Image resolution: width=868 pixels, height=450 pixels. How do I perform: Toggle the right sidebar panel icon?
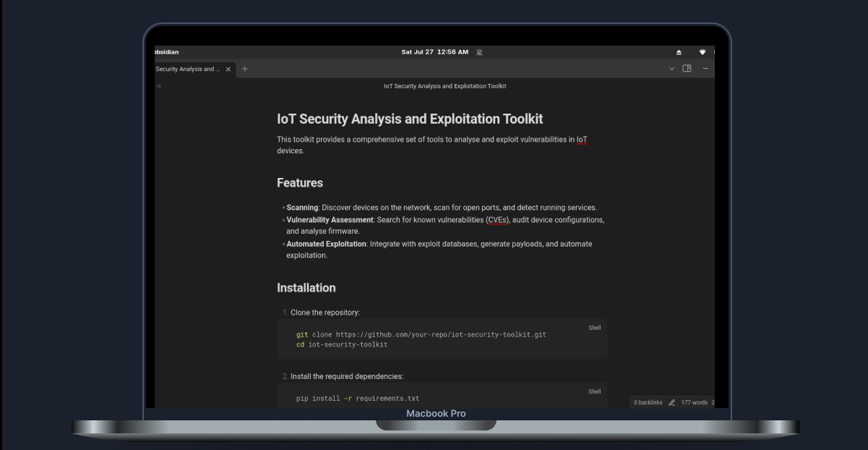point(687,69)
